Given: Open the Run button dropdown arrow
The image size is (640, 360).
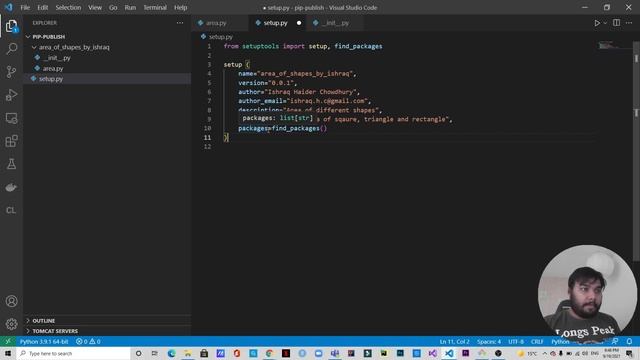Looking at the screenshot, I should coord(605,23).
